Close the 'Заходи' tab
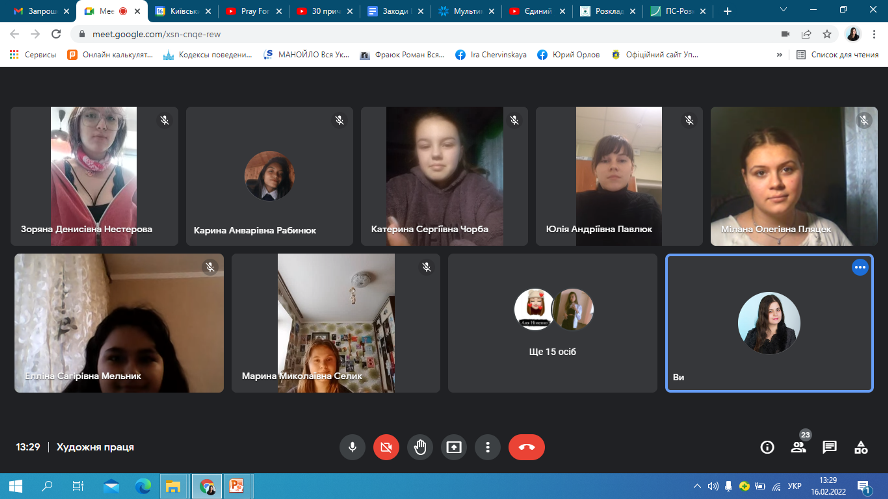Viewport: 888px width, 499px height. 420,11
